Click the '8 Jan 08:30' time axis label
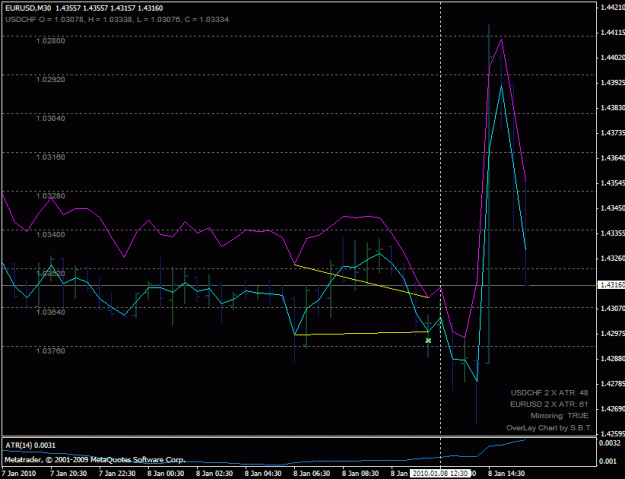625x479 pixels. pos(360,474)
